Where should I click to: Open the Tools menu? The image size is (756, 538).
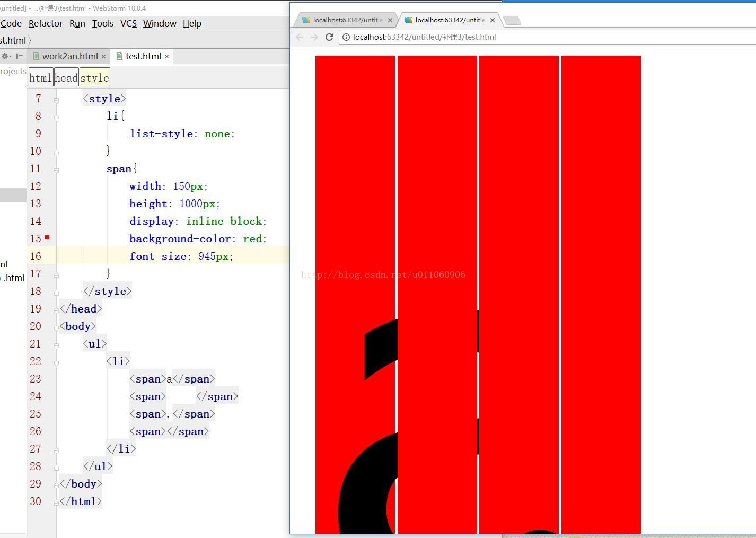102,23
